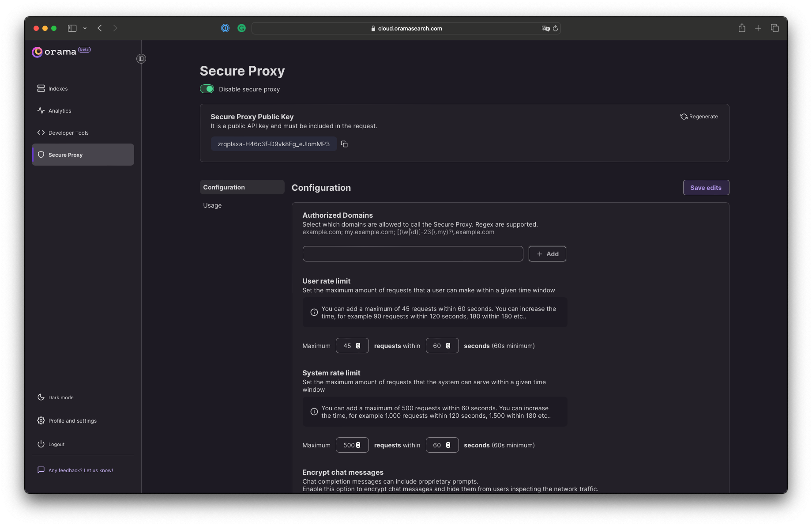Collapse the sidebar panel toggle icon

141,59
